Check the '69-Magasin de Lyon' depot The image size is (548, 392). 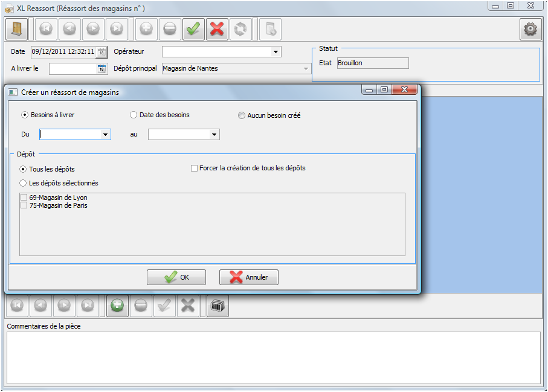[24, 198]
